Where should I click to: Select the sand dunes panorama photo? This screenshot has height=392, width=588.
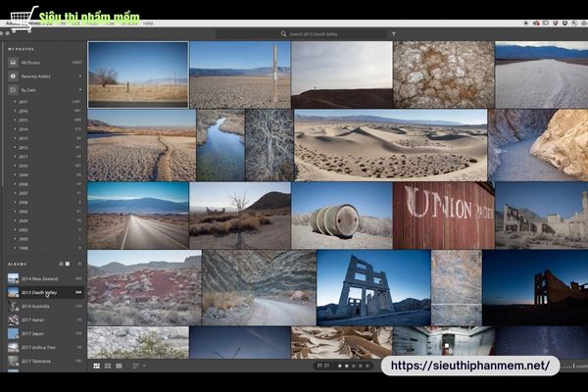click(x=390, y=145)
